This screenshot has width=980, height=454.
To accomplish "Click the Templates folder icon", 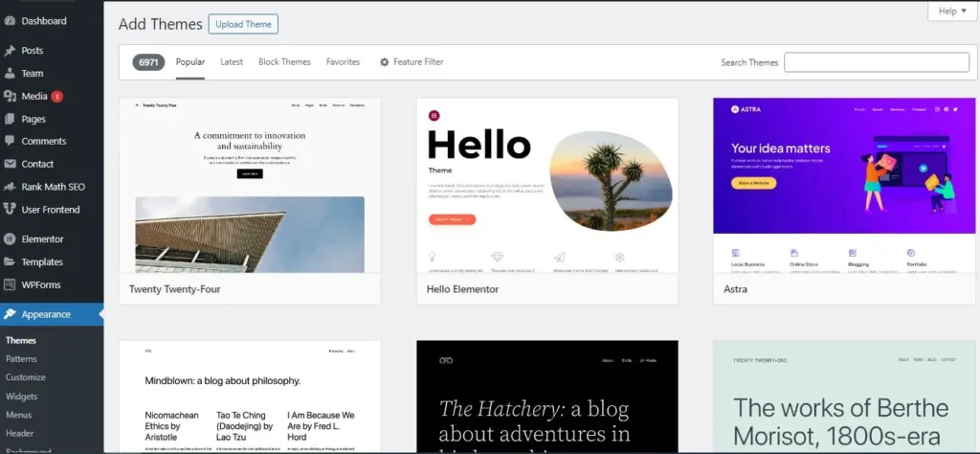I will point(10,262).
